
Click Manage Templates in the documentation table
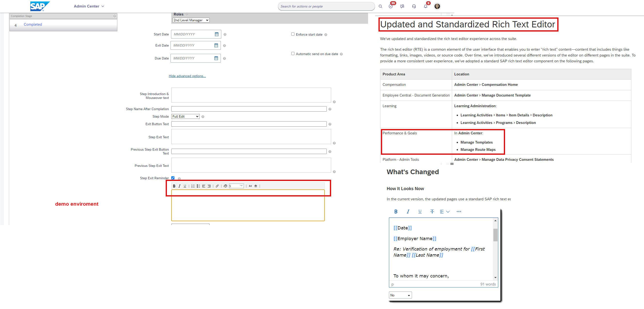(476, 142)
